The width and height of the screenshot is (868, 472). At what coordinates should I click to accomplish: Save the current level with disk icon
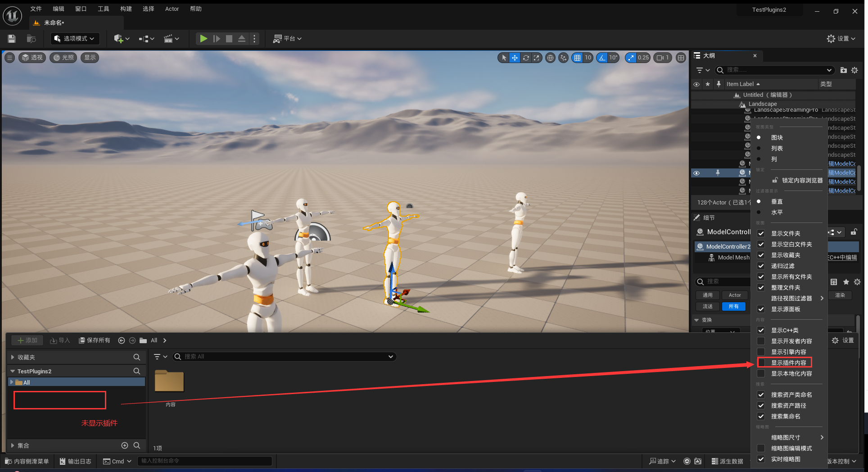12,39
